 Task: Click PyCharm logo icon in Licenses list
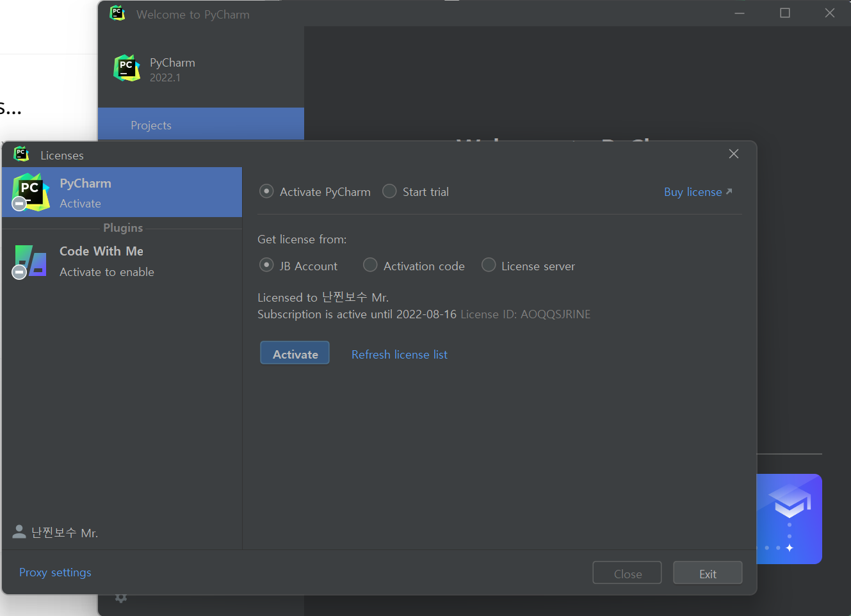coord(31,192)
